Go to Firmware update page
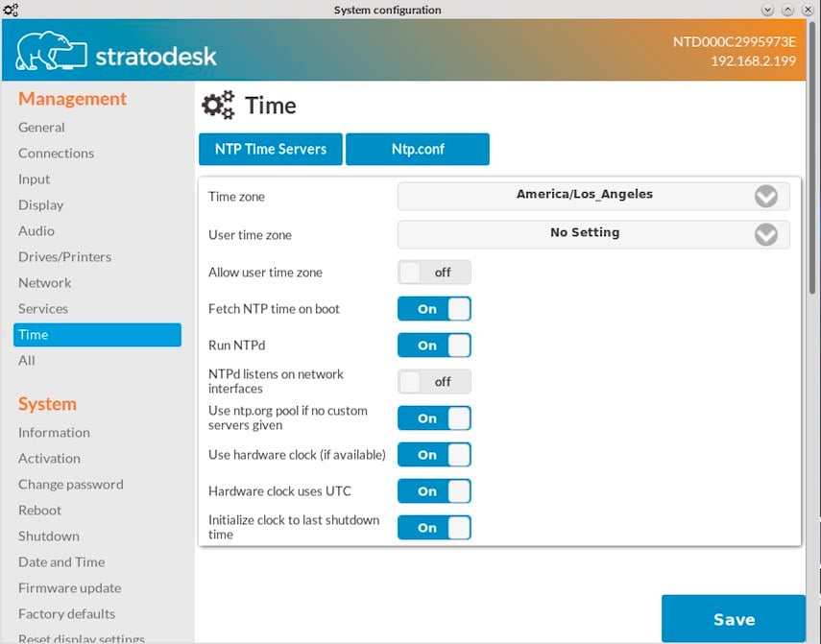 69,588
